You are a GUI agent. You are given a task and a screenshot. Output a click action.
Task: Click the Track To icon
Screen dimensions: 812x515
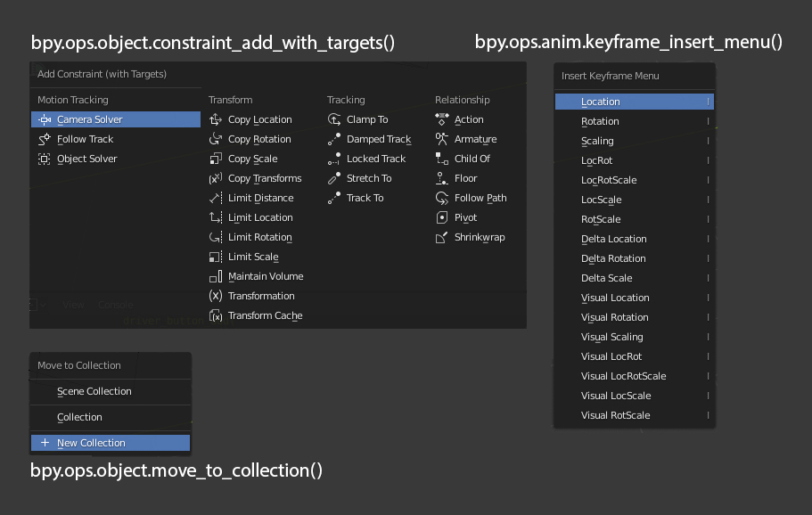(x=334, y=198)
